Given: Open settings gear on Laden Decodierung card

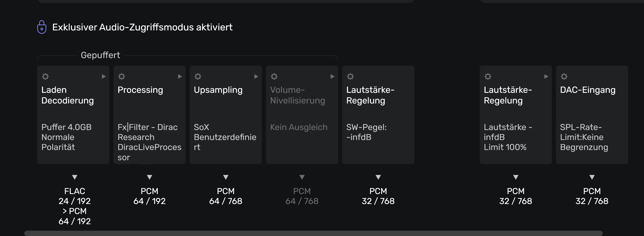Looking at the screenshot, I should click(x=45, y=76).
